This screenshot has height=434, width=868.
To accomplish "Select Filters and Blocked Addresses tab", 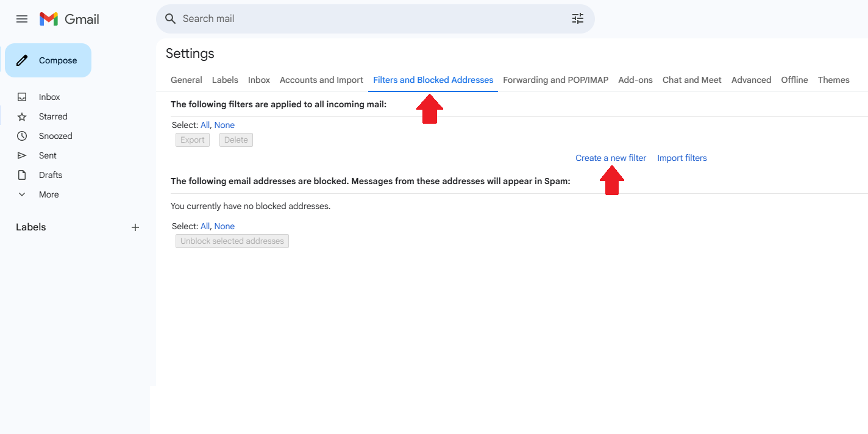I will point(433,80).
